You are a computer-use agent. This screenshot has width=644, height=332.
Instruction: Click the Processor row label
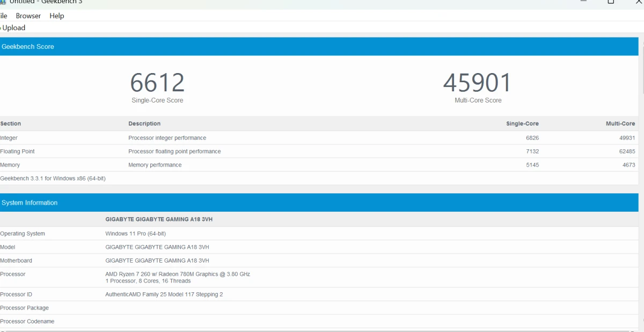pos(13,274)
